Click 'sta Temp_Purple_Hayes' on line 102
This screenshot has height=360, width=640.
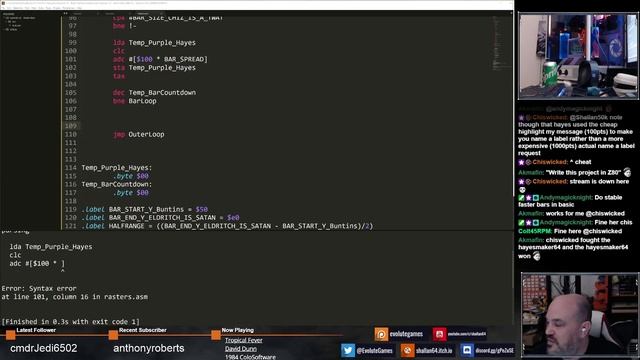point(154,68)
